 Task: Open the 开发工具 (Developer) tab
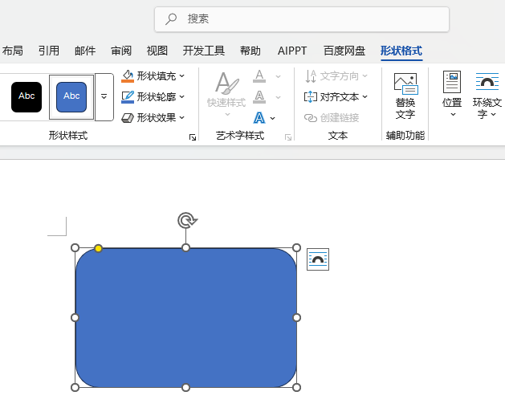coord(204,51)
